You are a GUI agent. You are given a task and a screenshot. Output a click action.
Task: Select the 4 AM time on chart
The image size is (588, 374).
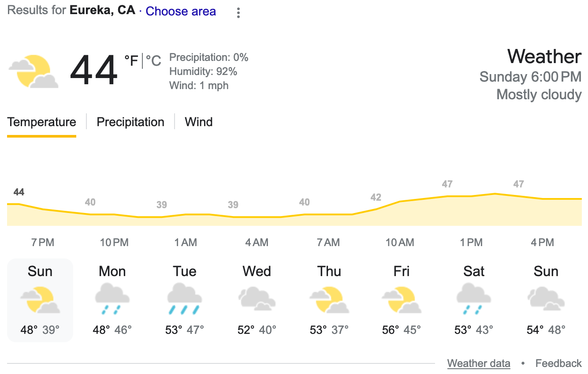(257, 242)
